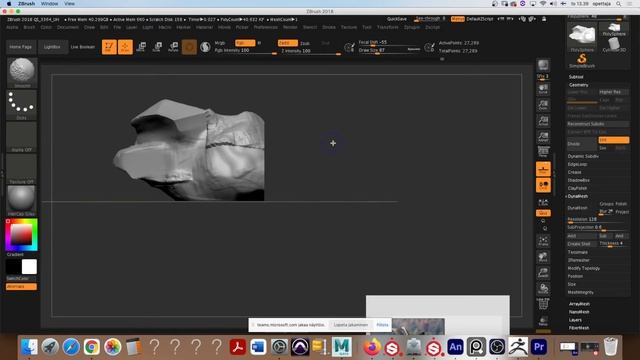The image size is (640, 360).
Task: Collapse the DynaMesh section header
Action: pyautogui.click(x=578, y=196)
